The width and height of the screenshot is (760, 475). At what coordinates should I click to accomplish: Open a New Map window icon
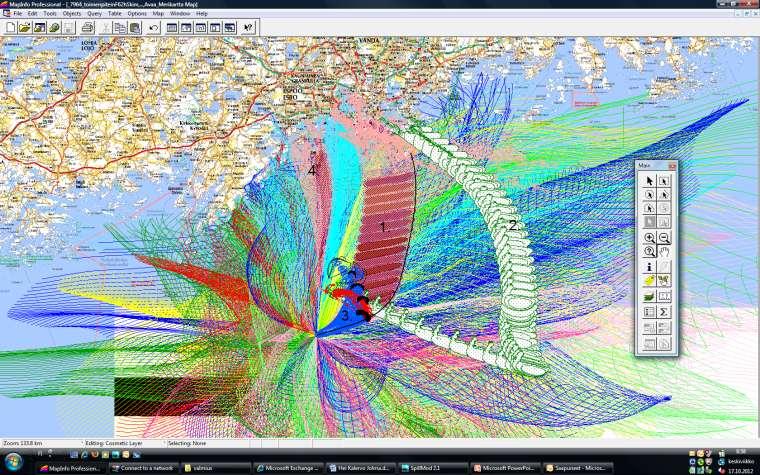[186, 27]
